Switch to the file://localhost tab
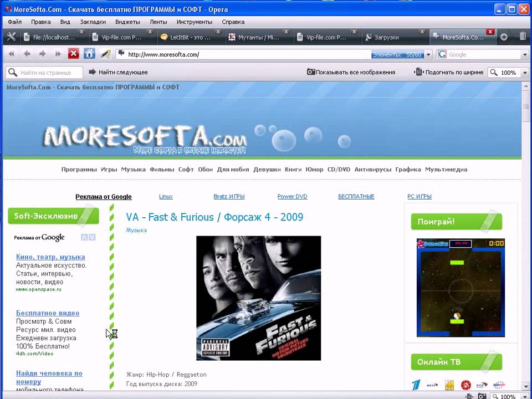Screen dimensions: 532x399 54,37
